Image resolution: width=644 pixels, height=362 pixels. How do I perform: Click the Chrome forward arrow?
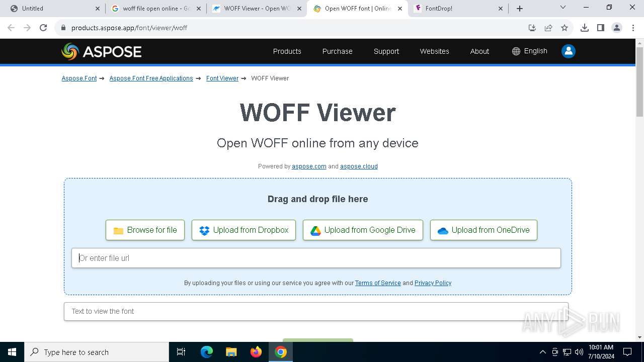pos(27,28)
